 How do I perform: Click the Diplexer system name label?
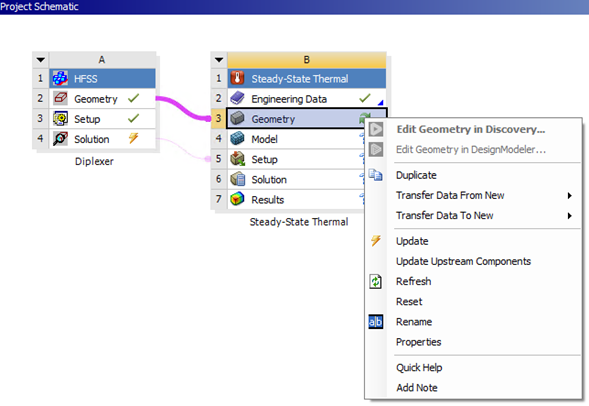(94, 161)
